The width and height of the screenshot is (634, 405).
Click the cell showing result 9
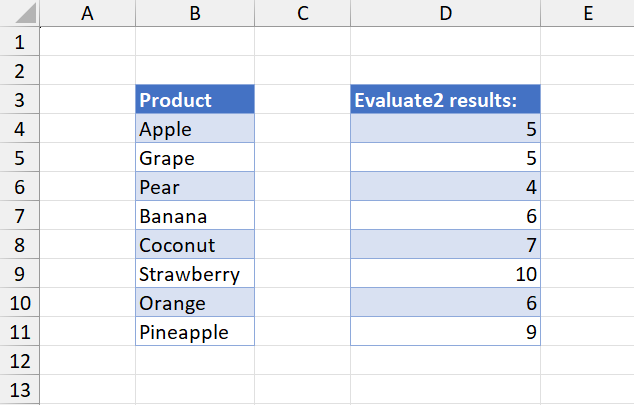446,331
